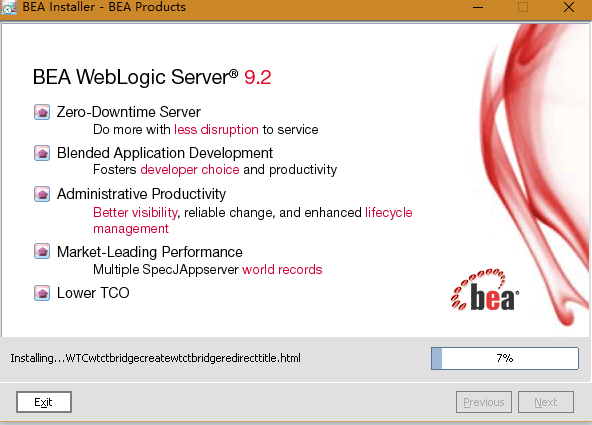Click the BEA WebLogic Server 9.2 heading
Viewport: 592px width, 425px height.
tap(152, 77)
